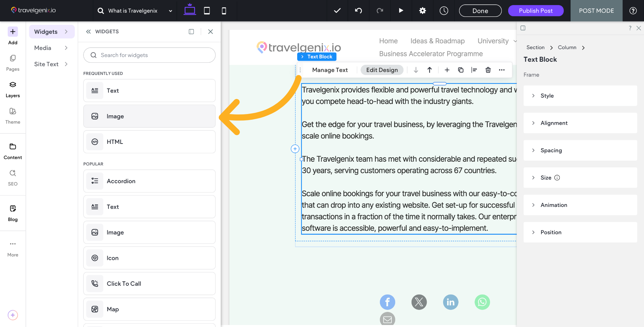Redo the last change
The height and width of the screenshot is (327, 644).
tap(380, 10)
